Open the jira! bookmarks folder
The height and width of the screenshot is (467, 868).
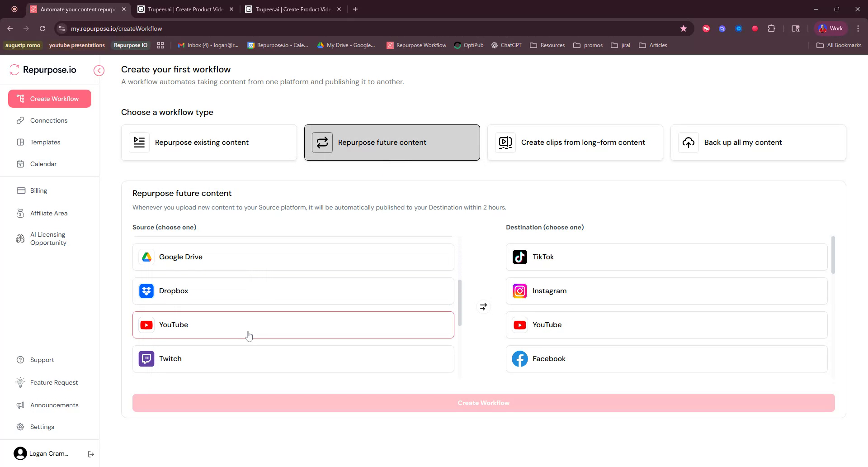coord(620,45)
